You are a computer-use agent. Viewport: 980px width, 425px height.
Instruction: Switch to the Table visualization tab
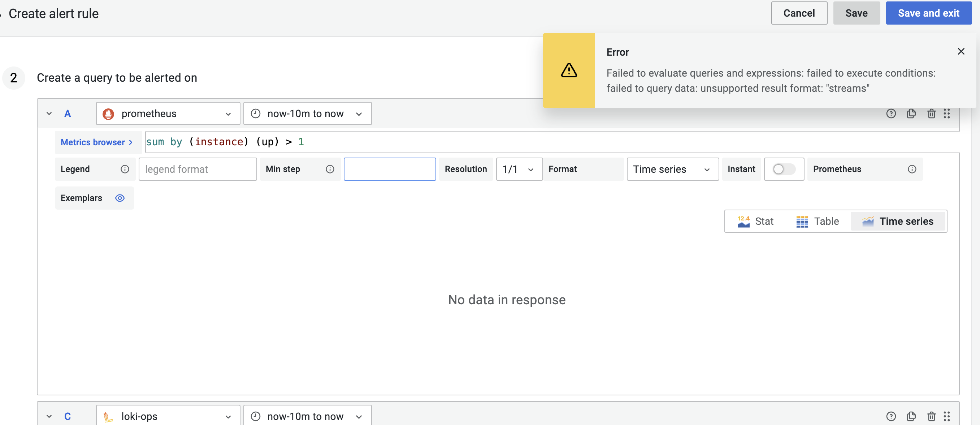pos(817,221)
